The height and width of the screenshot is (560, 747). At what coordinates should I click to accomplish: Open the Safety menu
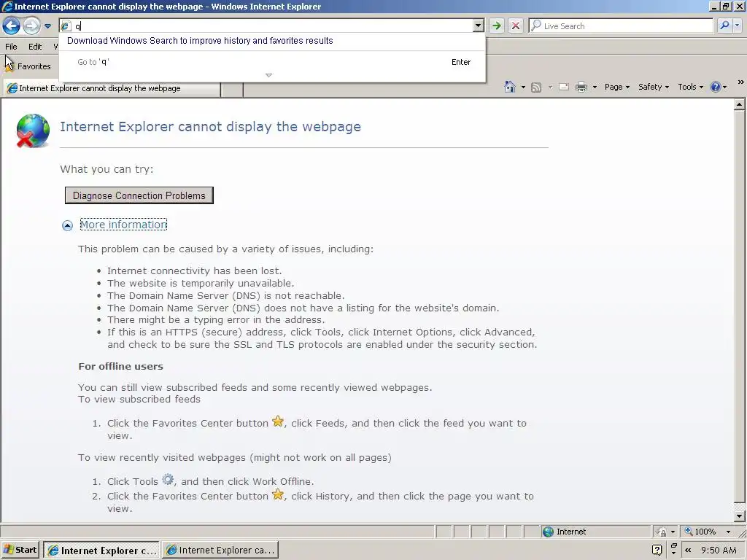pos(654,87)
